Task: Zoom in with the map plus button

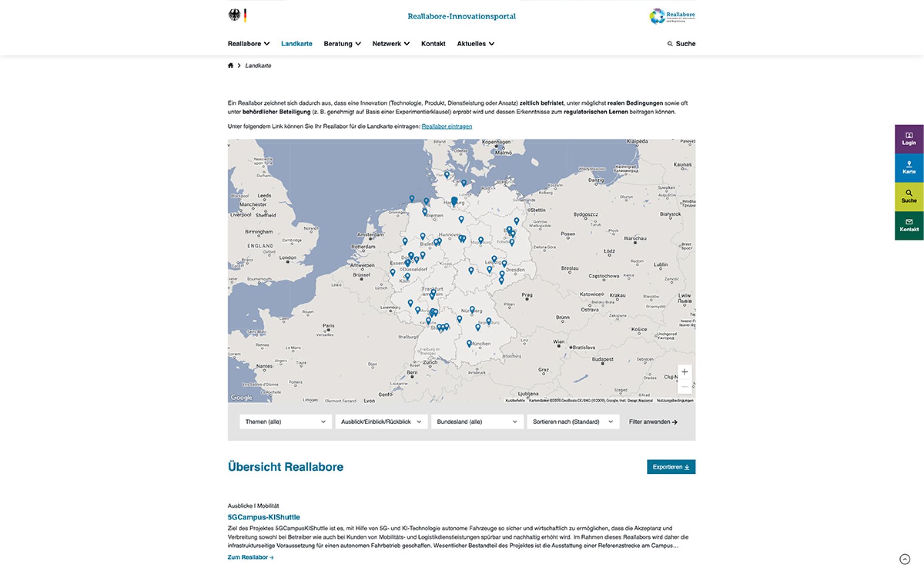Action: coord(684,372)
